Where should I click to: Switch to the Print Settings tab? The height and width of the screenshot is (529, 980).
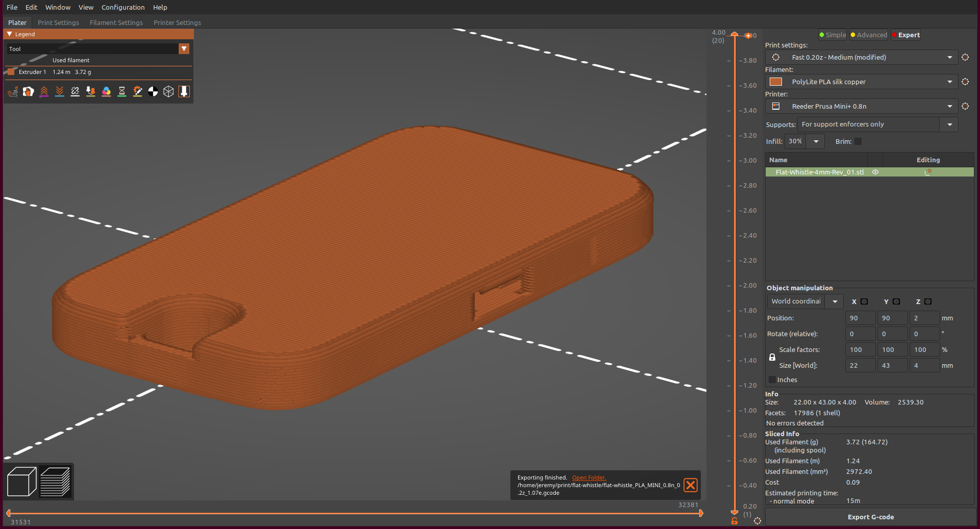pos(58,22)
